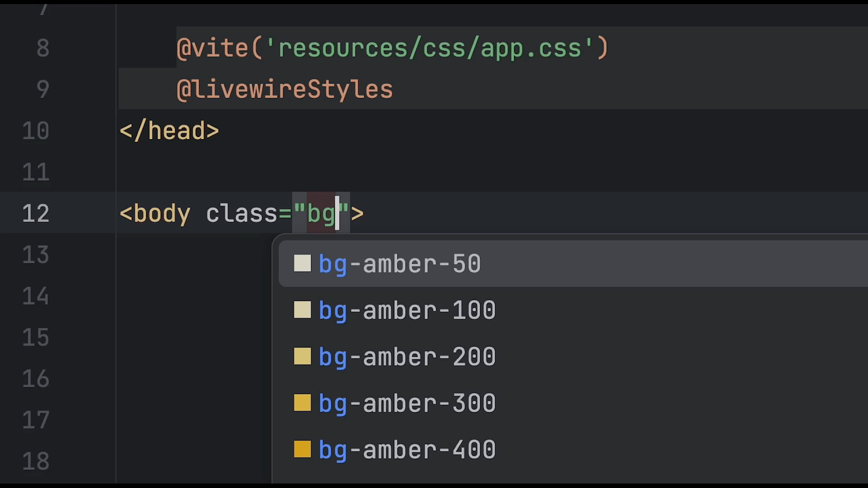Click the amber-300 color preview square
The height and width of the screenshot is (488, 868).
pyautogui.click(x=302, y=403)
